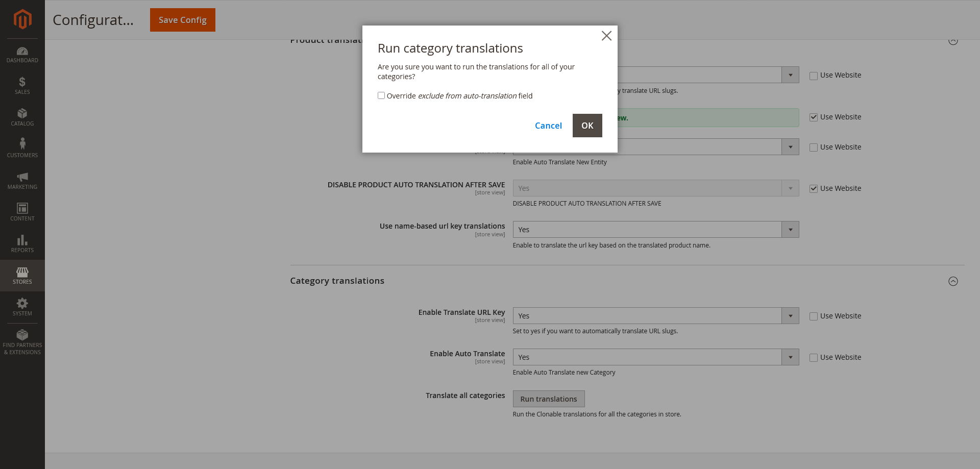Open the Enable Auto Translate category dropdown
980x469 pixels.
tap(790, 357)
